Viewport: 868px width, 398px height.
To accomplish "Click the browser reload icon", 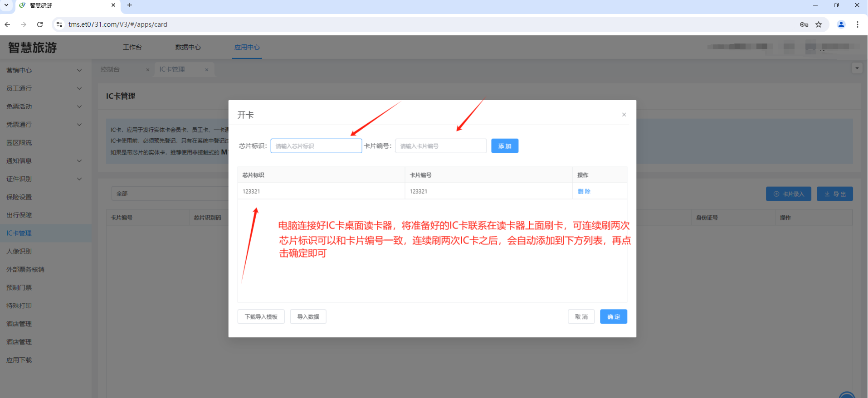I will coord(40,24).
